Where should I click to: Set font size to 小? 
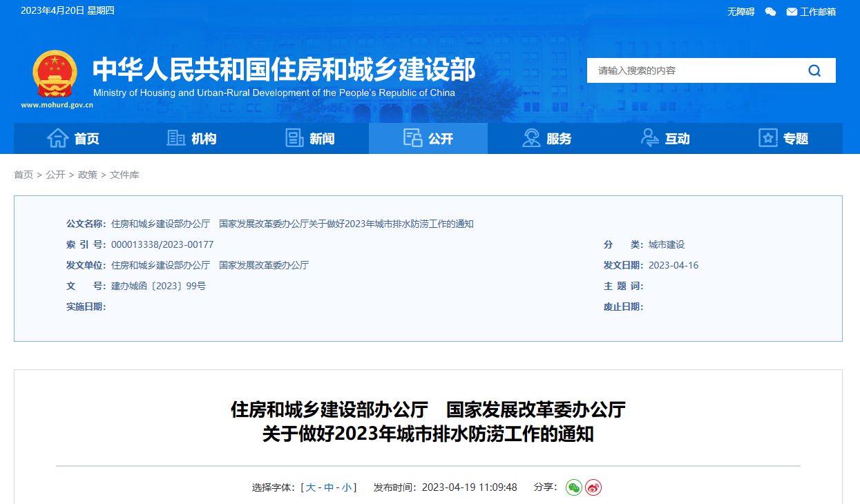tap(346, 487)
